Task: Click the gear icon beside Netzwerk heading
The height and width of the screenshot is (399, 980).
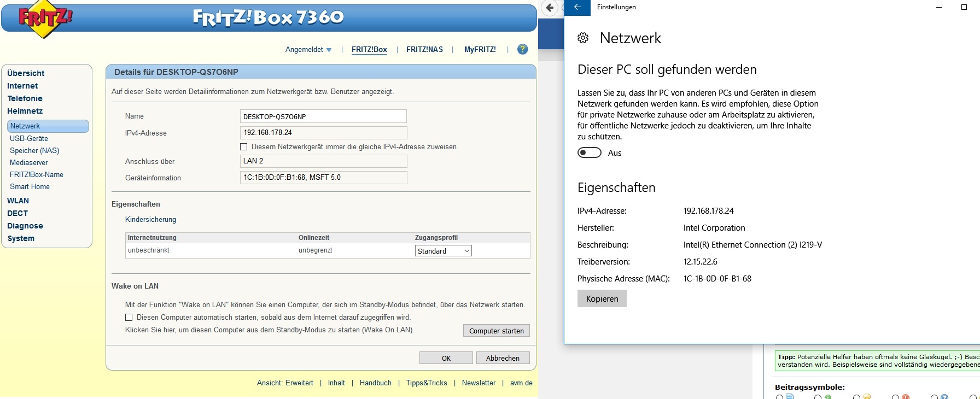Action: coord(583,38)
